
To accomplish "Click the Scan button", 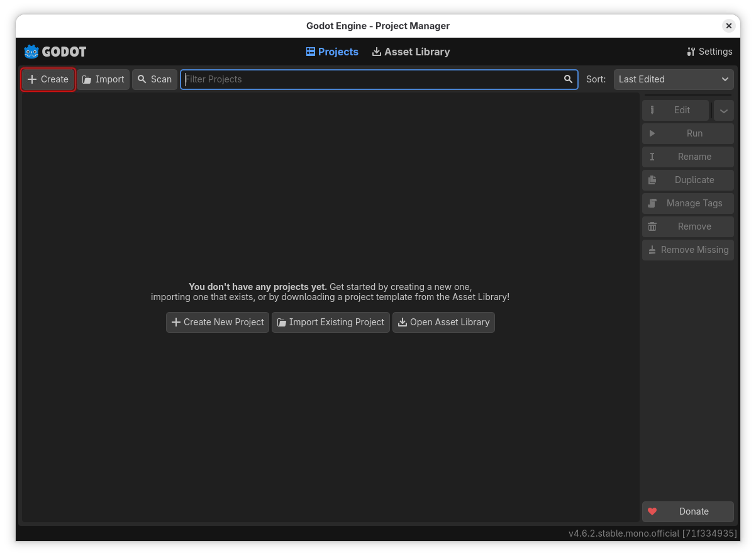I will click(155, 79).
